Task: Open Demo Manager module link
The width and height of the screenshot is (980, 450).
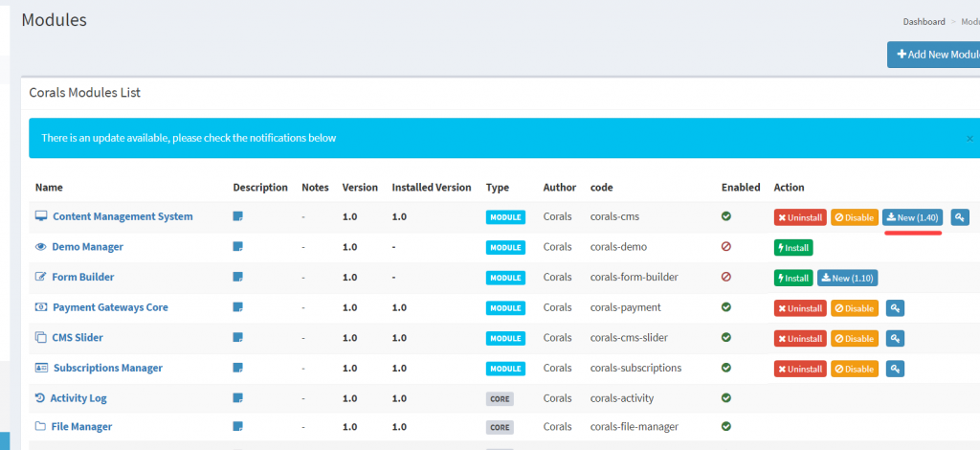Action: click(x=87, y=247)
